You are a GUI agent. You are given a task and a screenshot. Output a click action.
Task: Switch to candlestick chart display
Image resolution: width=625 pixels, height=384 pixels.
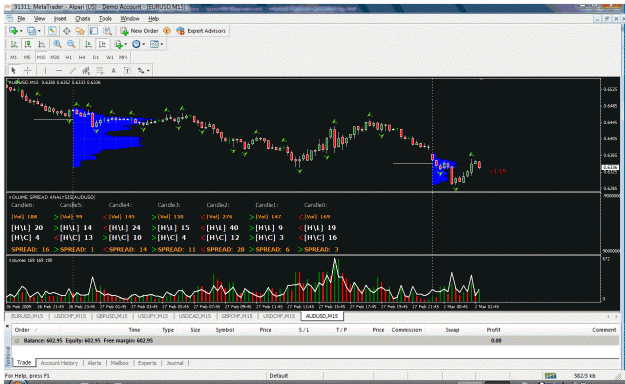point(28,44)
